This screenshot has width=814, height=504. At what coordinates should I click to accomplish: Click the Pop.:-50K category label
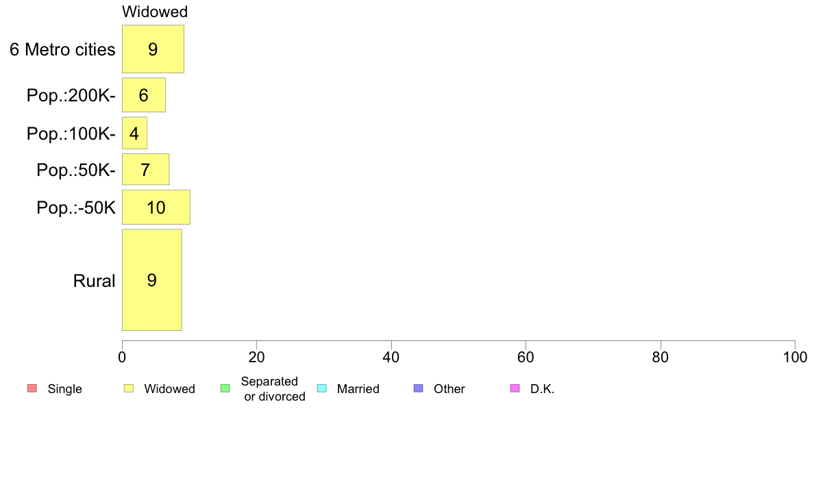[76, 207]
